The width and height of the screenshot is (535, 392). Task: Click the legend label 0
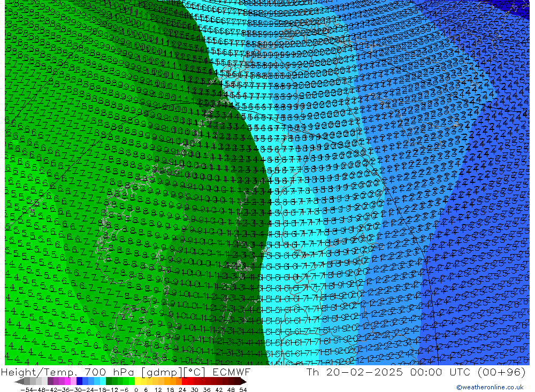click(x=136, y=390)
